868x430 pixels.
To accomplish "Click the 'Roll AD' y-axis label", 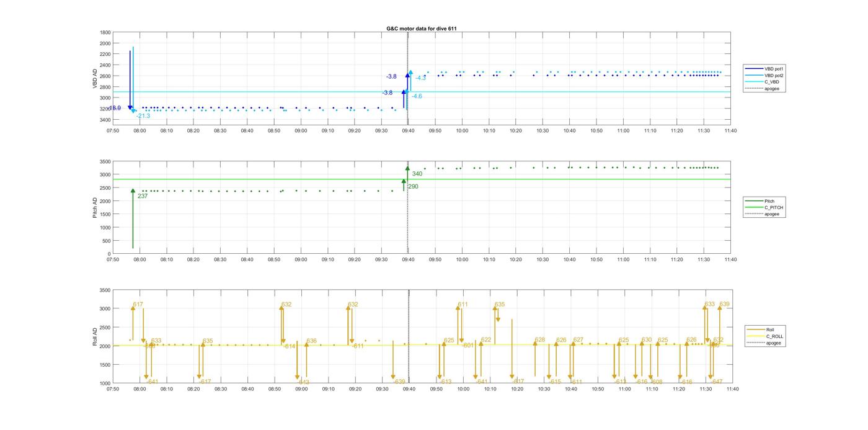I will pyautogui.click(x=95, y=337).
